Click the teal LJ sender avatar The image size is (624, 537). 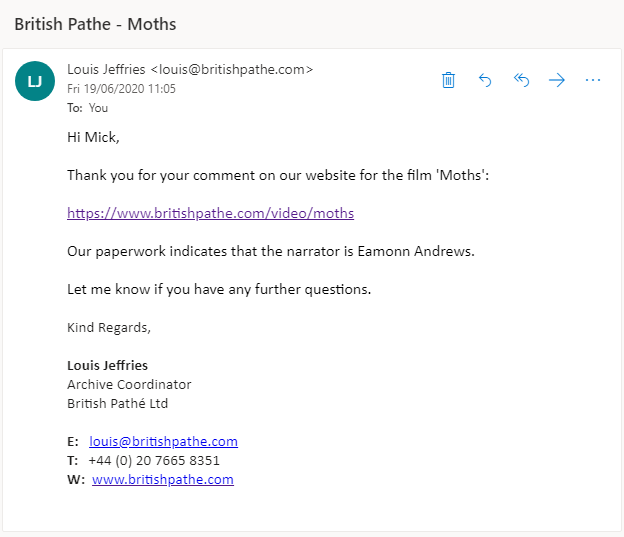click(35, 81)
